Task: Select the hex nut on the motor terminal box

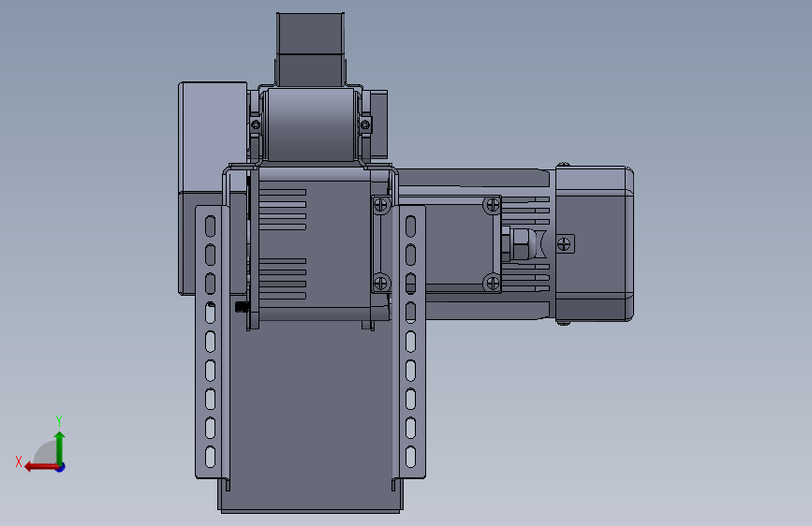Action: point(520,244)
